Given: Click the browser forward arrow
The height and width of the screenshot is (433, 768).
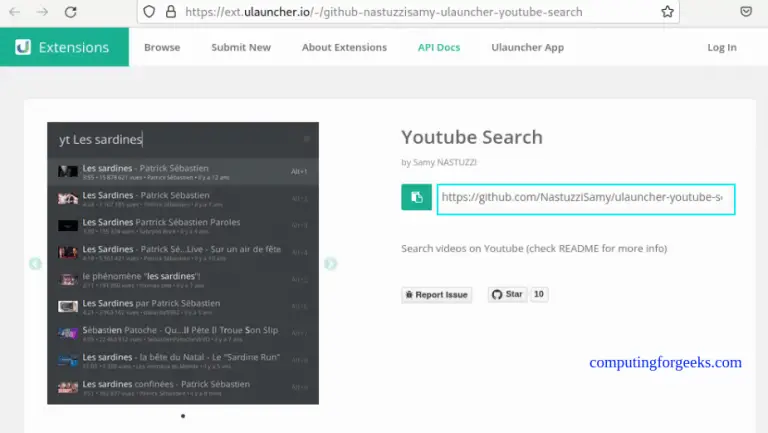Looking at the screenshot, I should (x=41, y=12).
